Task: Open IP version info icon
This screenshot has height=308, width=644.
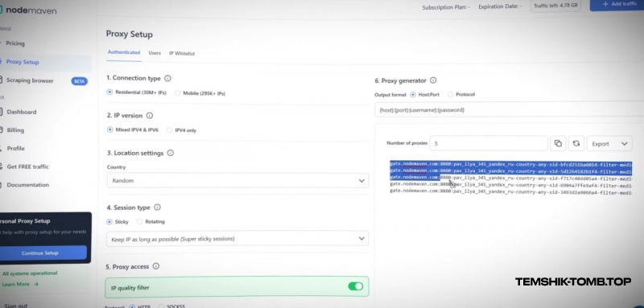Action: pyautogui.click(x=150, y=116)
